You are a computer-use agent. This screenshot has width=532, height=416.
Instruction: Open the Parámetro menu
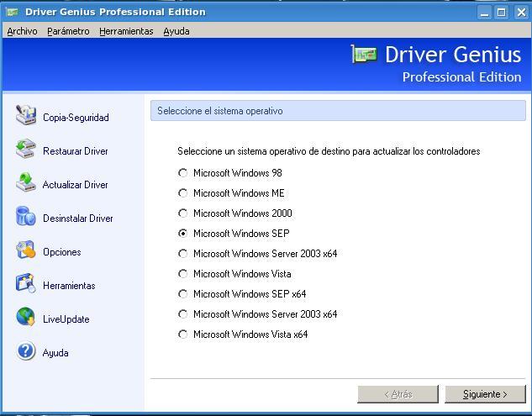[x=68, y=31]
